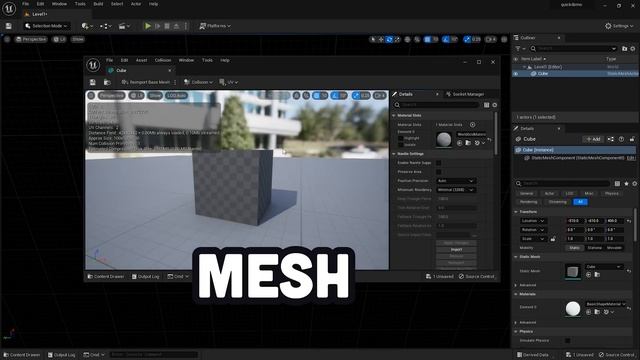Open Asset menu in mesh editor window
The height and width of the screenshot is (360, 640).
coord(141,60)
